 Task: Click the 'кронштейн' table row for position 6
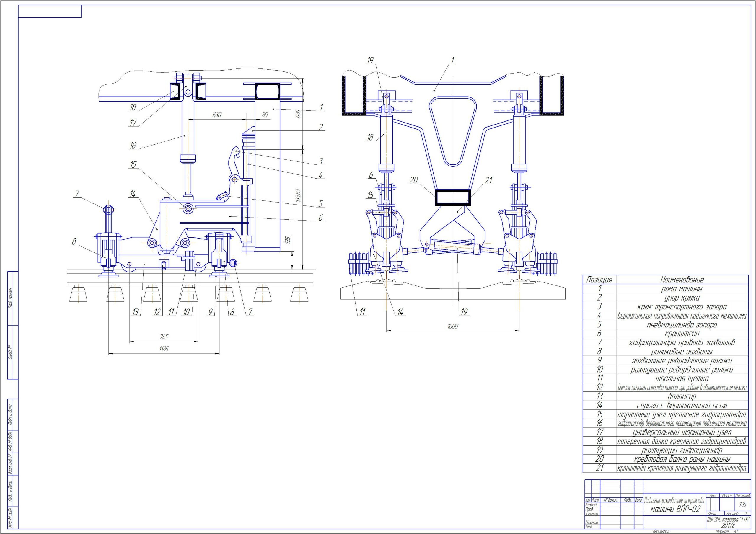coord(682,334)
